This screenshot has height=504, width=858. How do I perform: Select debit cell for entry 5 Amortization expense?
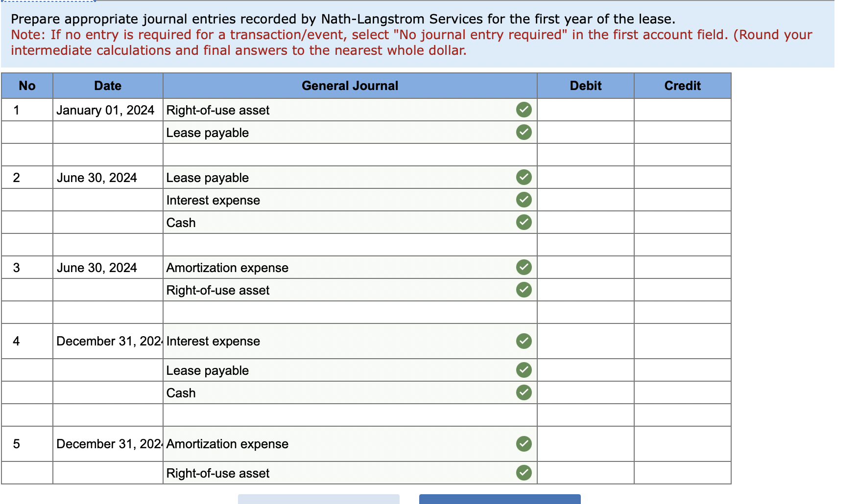586,444
